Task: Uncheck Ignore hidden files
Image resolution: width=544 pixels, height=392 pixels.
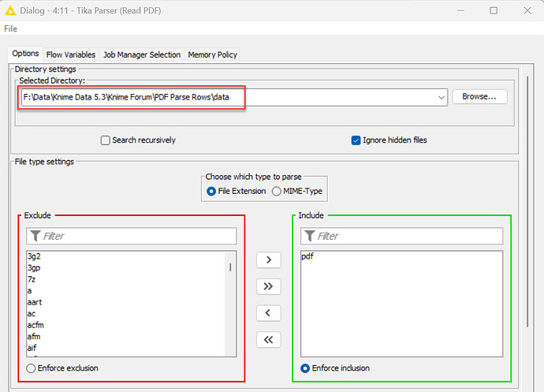Action: pos(356,140)
